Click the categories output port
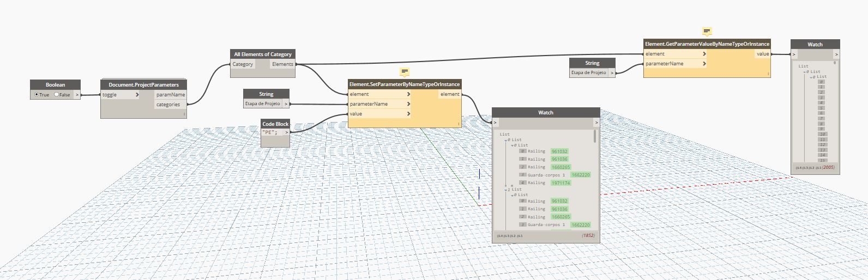 pos(171,105)
